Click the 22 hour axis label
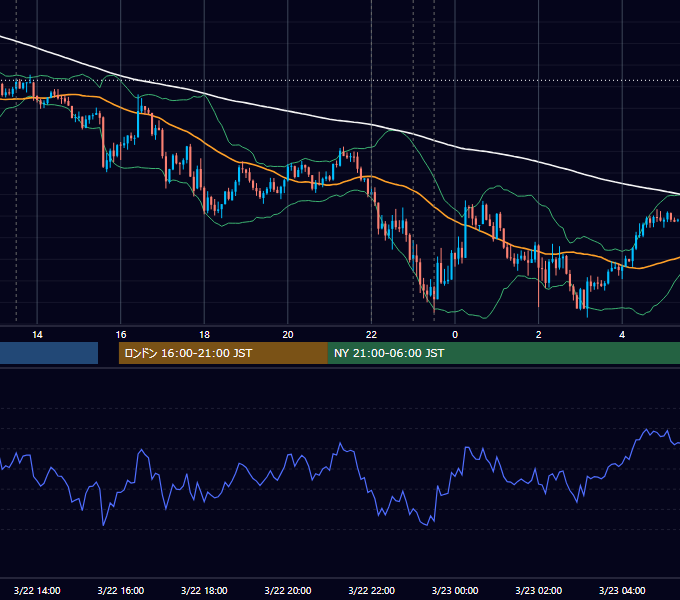 pyautogui.click(x=371, y=335)
